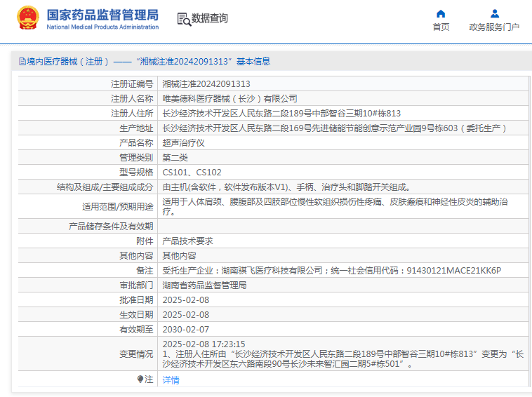Select 唯美德科医疗器械（长沙）有限公司 company name
The width and height of the screenshot is (532, 397).
[230, 99]
